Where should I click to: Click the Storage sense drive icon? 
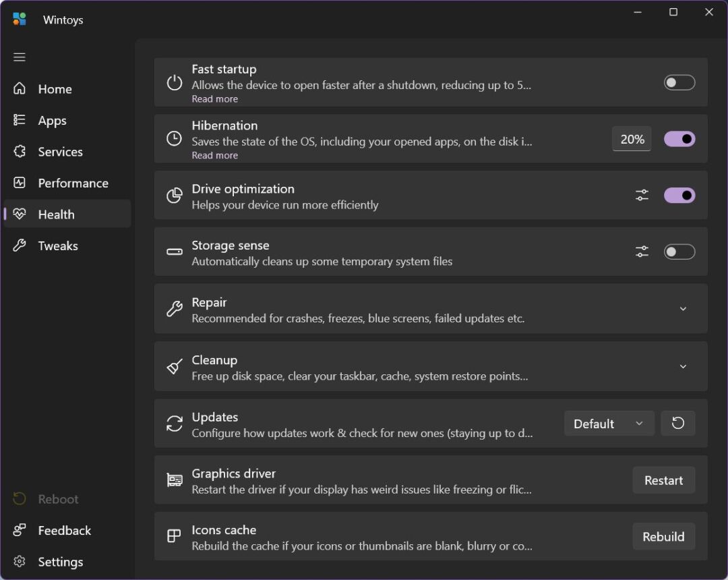point(175,252)
